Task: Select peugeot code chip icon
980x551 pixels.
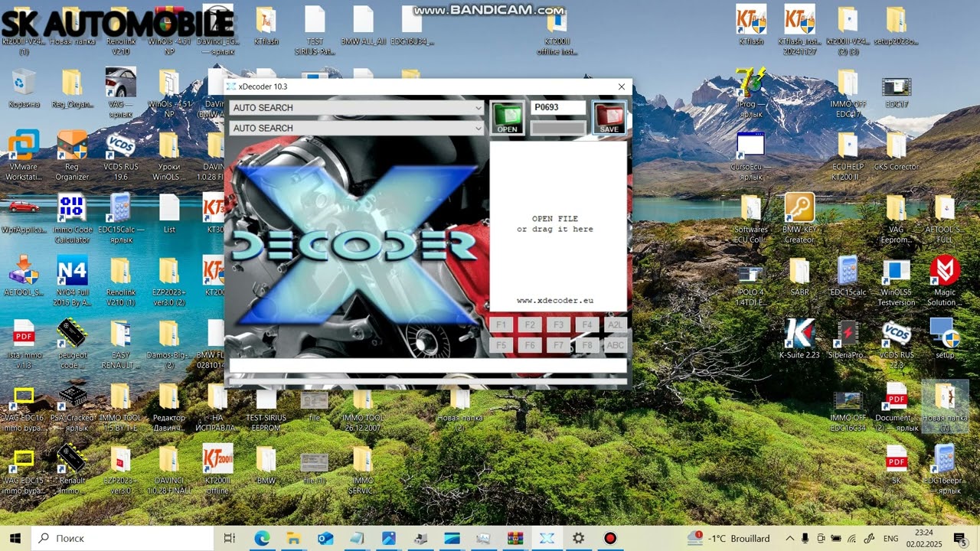Action: coord(72,344)
